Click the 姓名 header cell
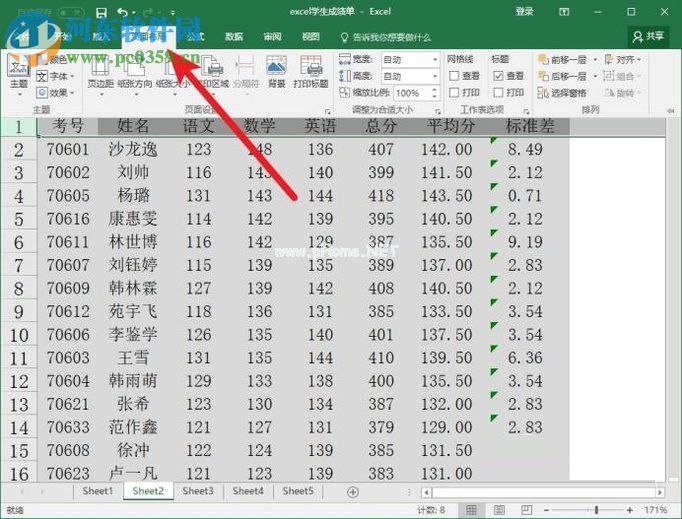 (133, 126)
